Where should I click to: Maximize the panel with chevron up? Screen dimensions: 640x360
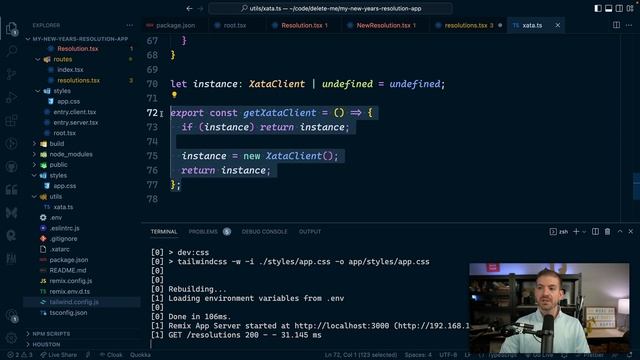620,231
